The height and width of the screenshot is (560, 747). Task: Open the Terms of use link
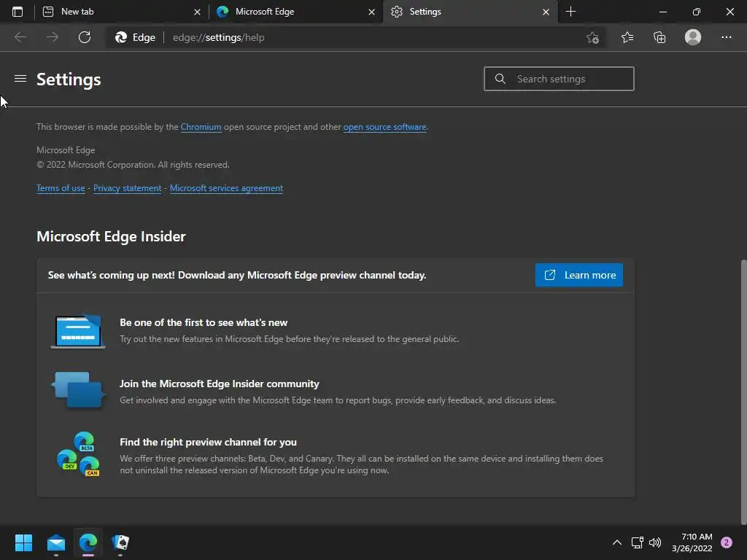61,188
